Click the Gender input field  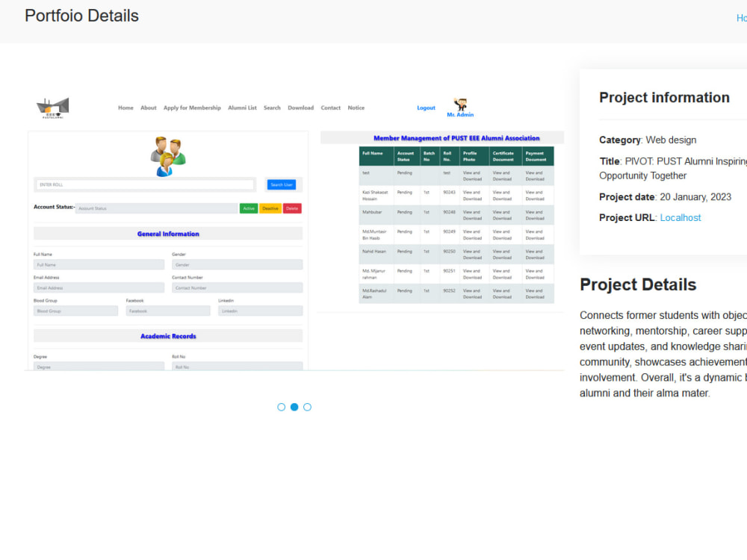click(238, 265)
